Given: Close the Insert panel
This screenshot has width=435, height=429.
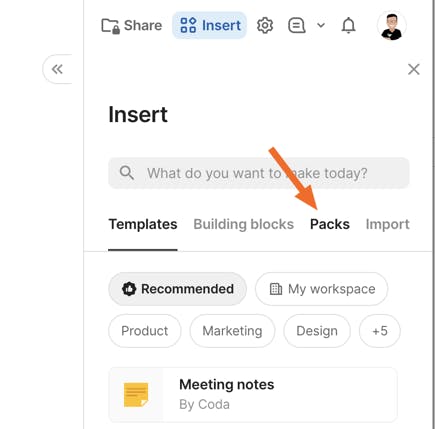Looking at the screenshot, I should pos(414,69).
